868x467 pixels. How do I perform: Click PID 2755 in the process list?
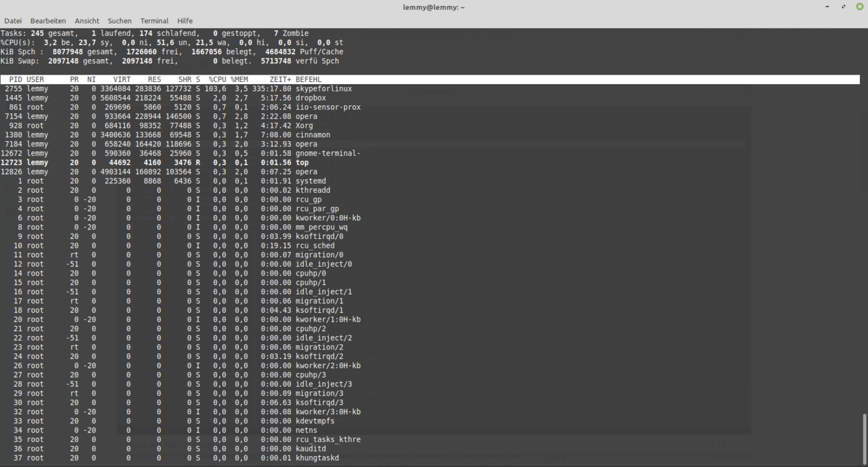tap(14, 89)
